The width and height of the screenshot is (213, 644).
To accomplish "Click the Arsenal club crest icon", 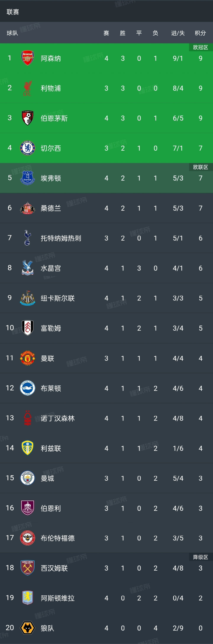I will pos(28,58).
